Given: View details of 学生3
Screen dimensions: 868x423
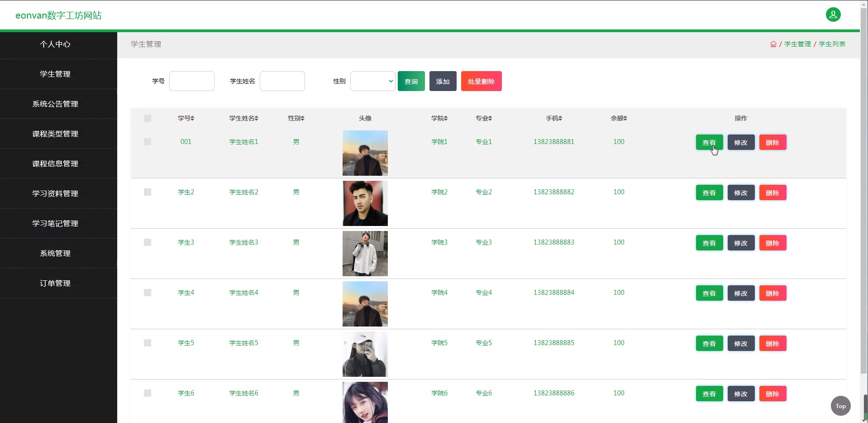Looking at the screenshot, I should [x=709, y=243].
